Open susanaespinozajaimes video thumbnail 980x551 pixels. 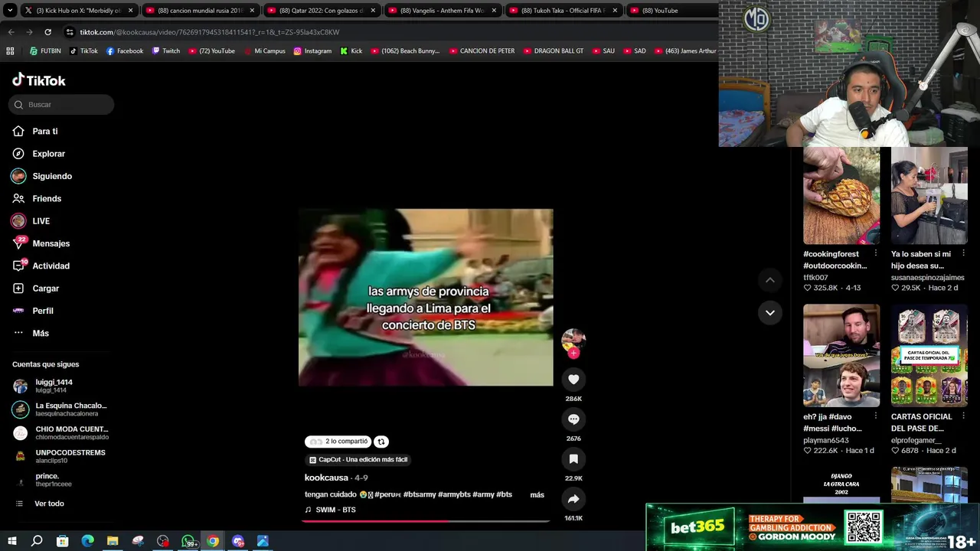929,196
